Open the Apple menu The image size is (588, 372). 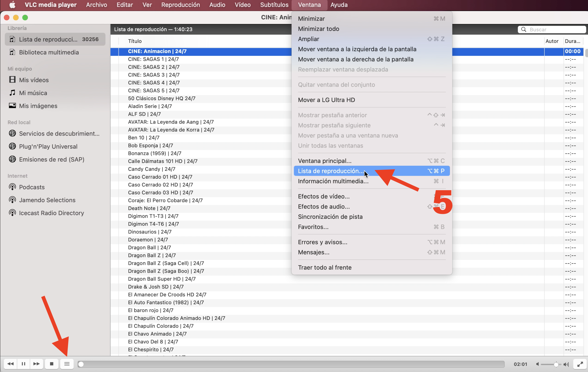click(x=12, y=5)
